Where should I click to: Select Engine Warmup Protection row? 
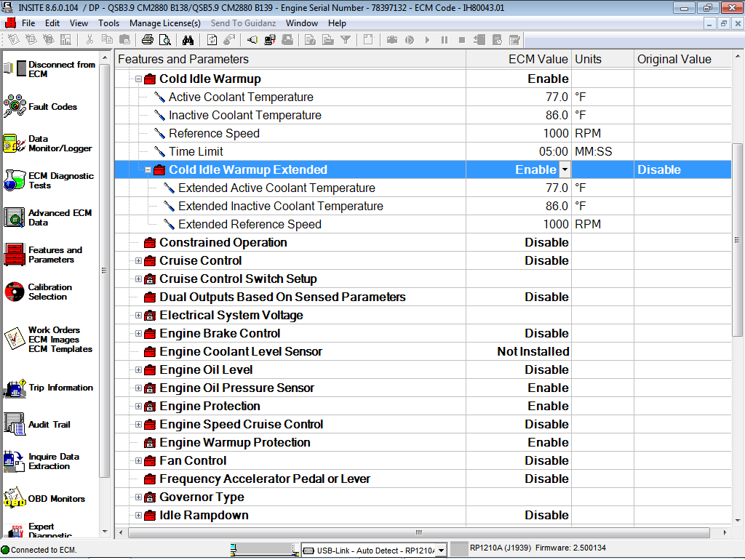(423, 443)
